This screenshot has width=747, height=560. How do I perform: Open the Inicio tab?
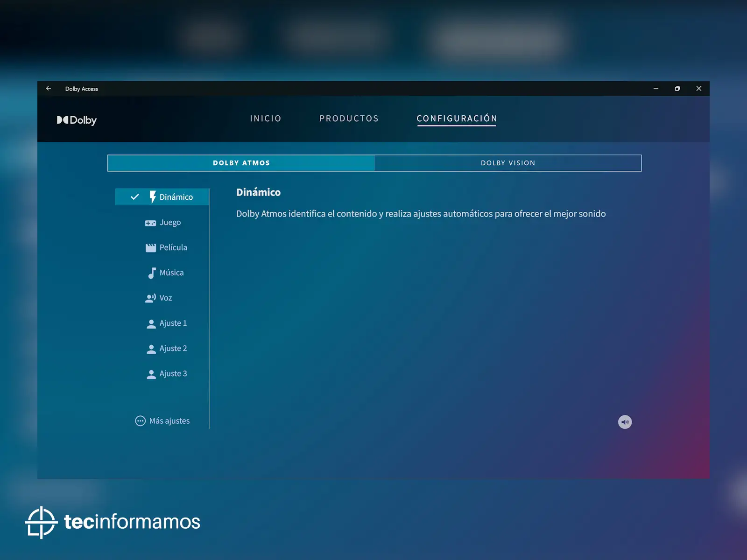(266, 119)
